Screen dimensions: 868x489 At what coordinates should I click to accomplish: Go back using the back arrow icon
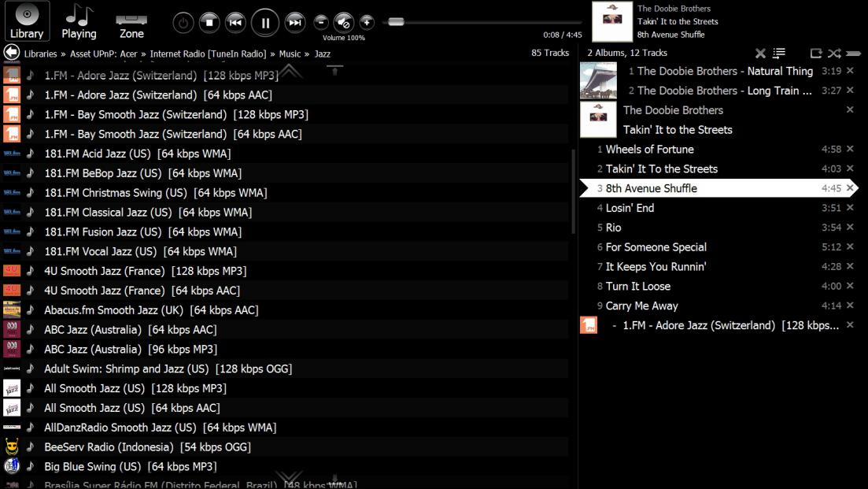coord(11,53)
